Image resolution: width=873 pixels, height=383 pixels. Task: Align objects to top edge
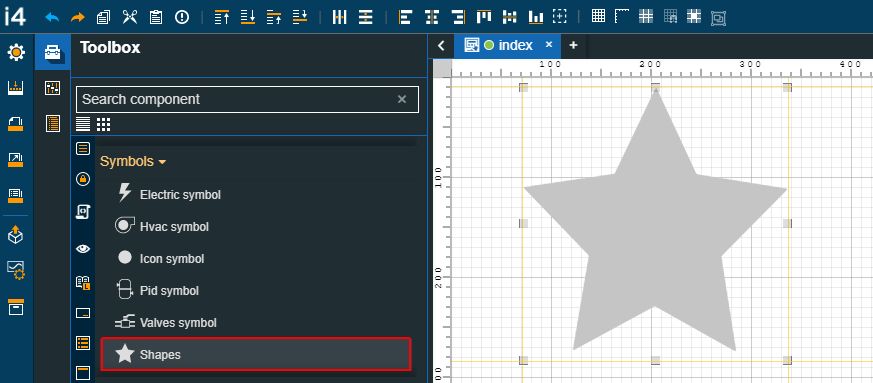(484, 17)
